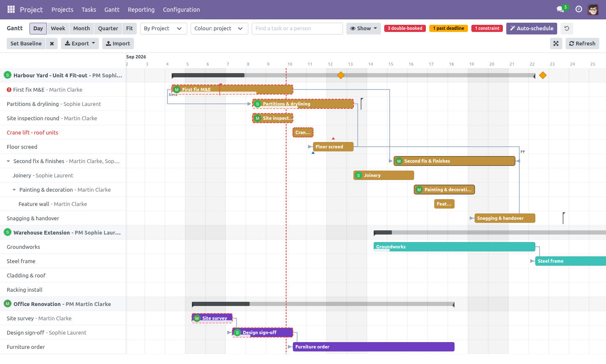Click the 1 constraint badge
Viewport: 606px width, 364px height.
[x=487, y=29]
